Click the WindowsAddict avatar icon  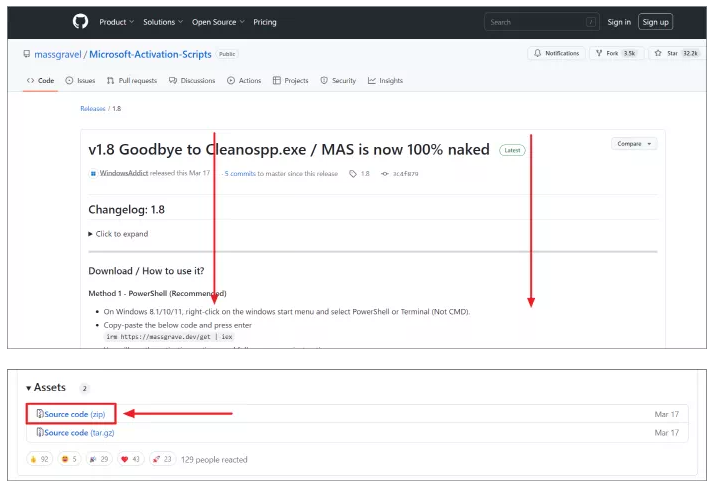point(93,174)
